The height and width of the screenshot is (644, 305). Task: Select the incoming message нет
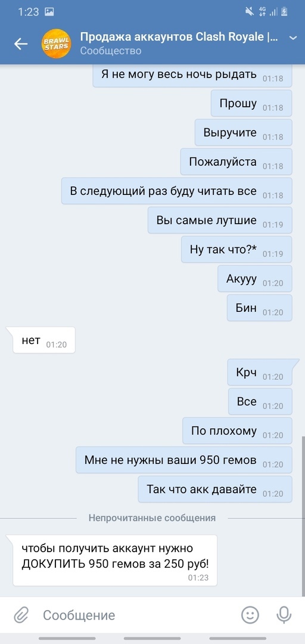(44, 340)
